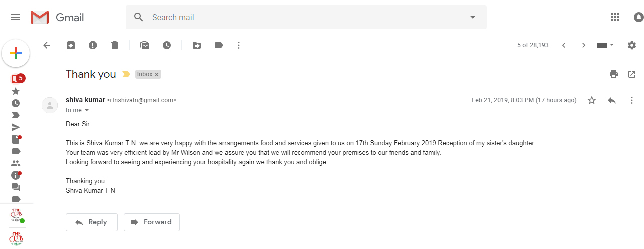The image size is (644, 249).
Task: Star the message from shiva kumar
Action: pyautogui.click(x=592, y=100)
